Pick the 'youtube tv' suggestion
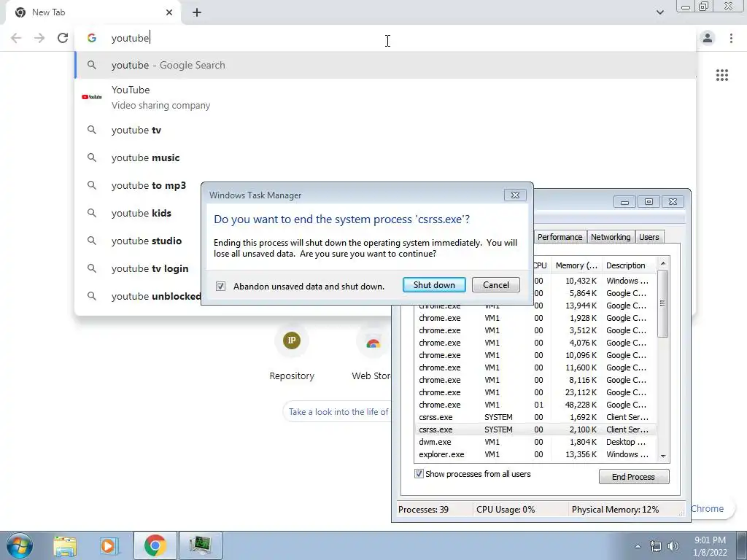The width and height of the screenshot is (747, 560). pyautogui.click(x=385, y=130)
